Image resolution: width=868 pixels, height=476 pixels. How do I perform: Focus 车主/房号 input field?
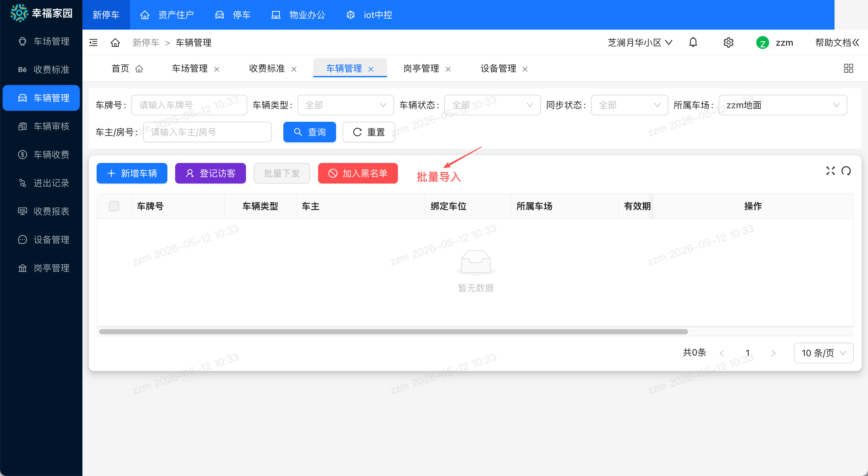click(207, 132)
